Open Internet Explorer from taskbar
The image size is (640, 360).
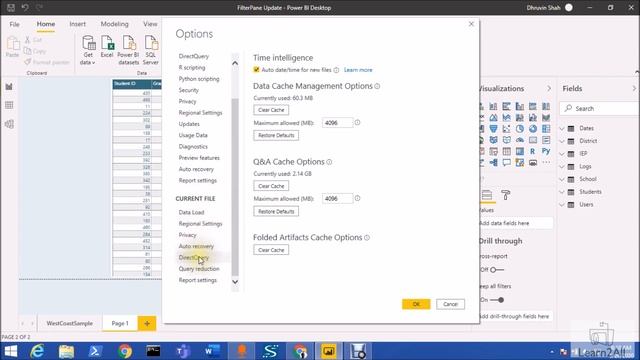point(38,351)
